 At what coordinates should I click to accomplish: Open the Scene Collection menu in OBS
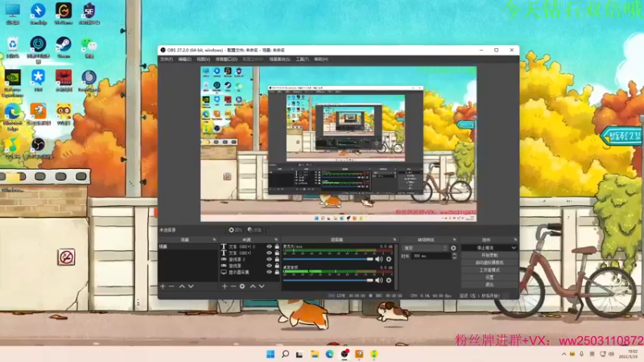279,59
